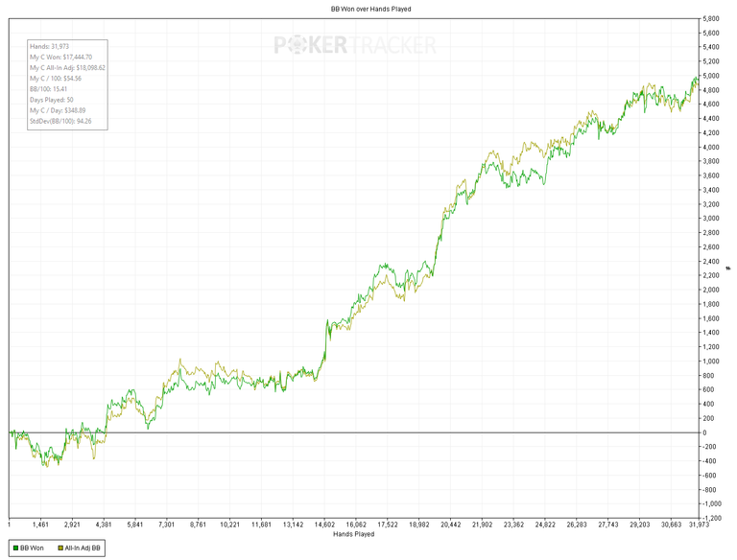
Task: Click the 20,442 x-axis tick label
Action: (450, 525)
